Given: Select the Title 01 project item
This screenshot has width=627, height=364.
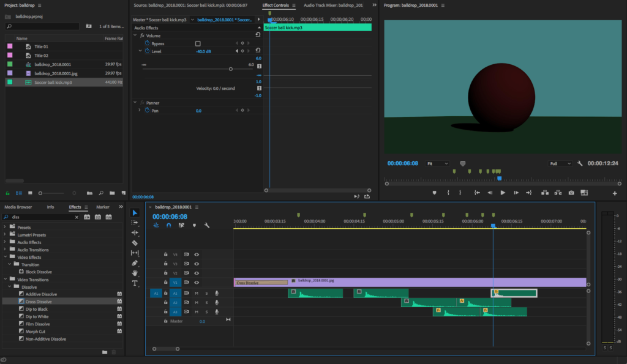Looking at the screenshot, I should (41, 46).
